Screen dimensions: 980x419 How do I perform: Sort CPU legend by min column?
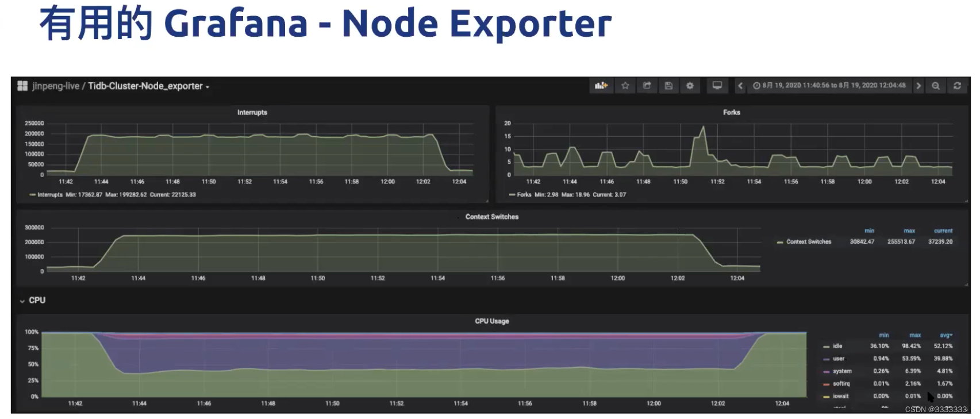pos(884,335)
